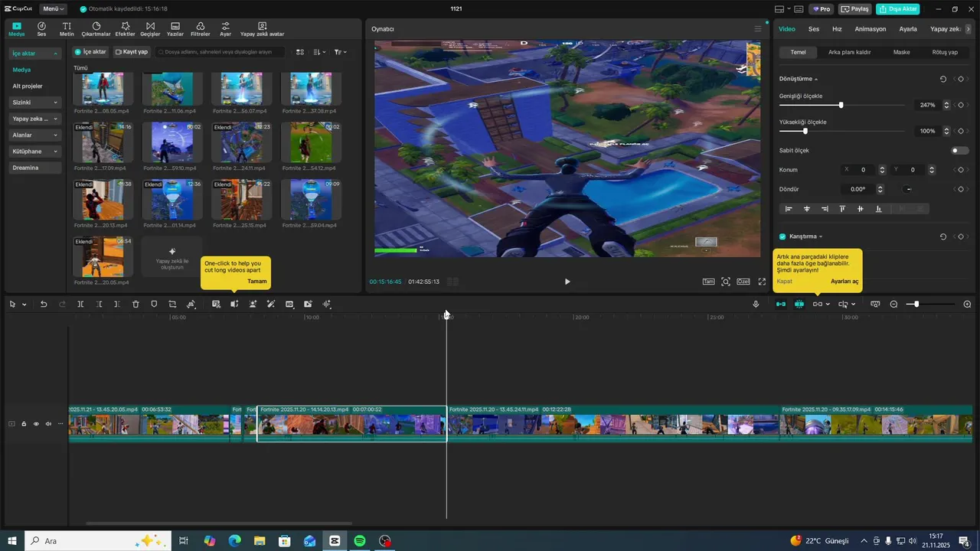Switch to the Ayarla tab
980x551 pixels.
point(908,29)
